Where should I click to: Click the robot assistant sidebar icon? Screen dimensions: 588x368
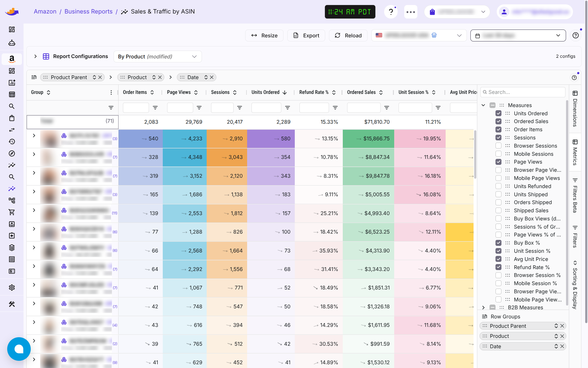click(x=12, y=43)
